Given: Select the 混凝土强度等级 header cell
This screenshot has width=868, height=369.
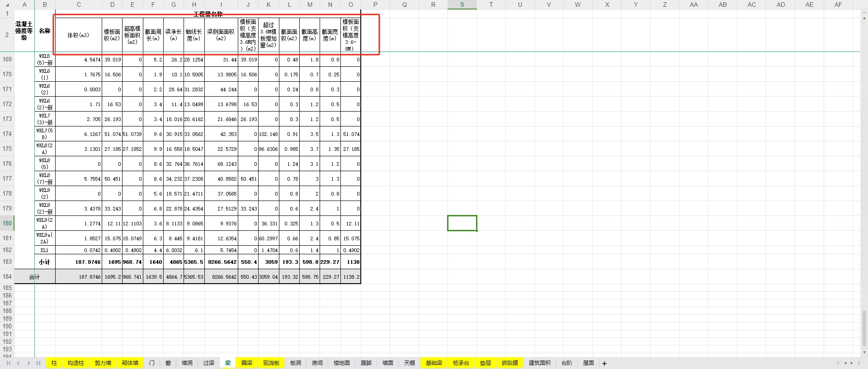Looking at the screenshot, I should click(x=24, y=31).
